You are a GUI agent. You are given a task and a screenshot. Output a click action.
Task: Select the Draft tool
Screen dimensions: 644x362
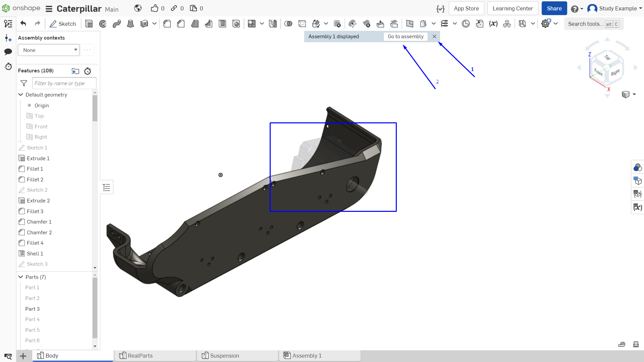tap(195, 24)
